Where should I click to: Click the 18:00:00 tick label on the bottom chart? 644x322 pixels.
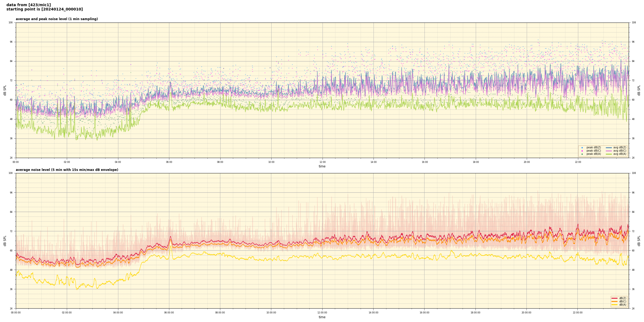[x=475, y=313]
